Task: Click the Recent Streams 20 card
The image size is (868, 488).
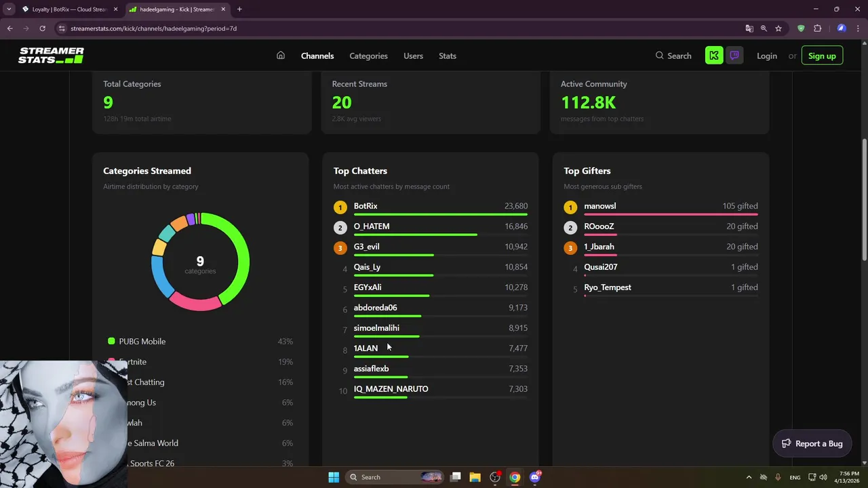Action: point(431,102)
